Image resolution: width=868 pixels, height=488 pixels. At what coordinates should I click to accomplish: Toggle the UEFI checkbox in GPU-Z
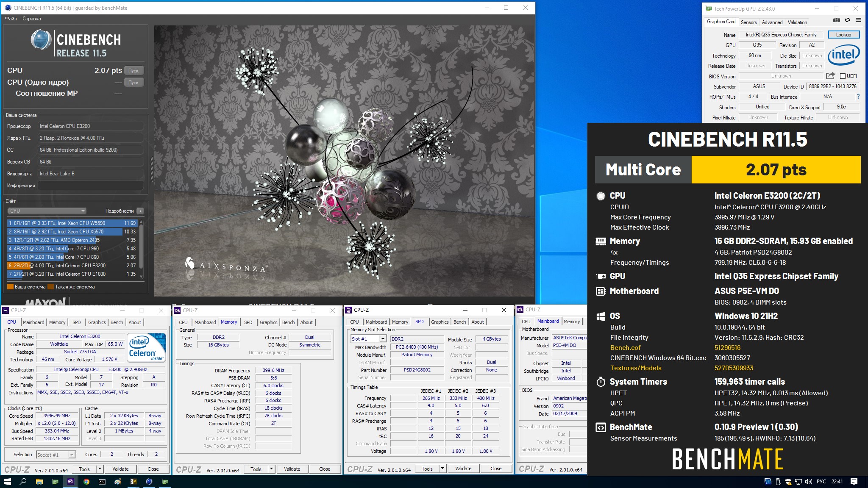pyautogui.click(x=843, y=76)
